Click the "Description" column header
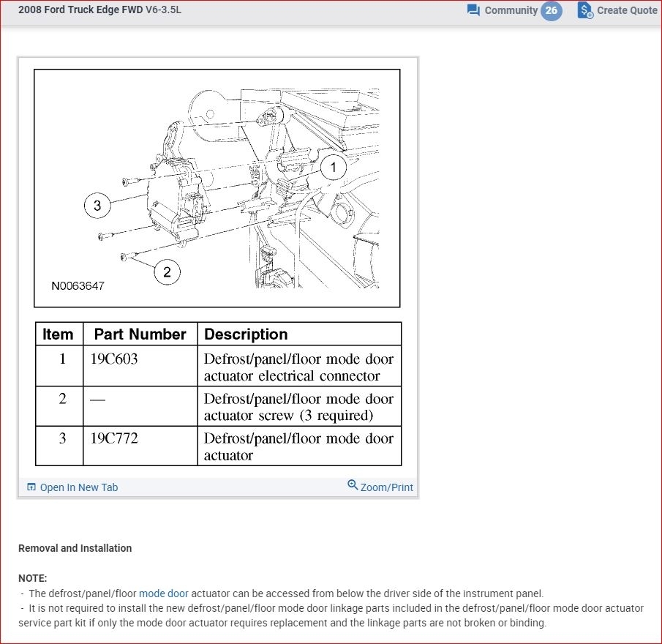This screenshot has height=644, width=662. (299, 334)
